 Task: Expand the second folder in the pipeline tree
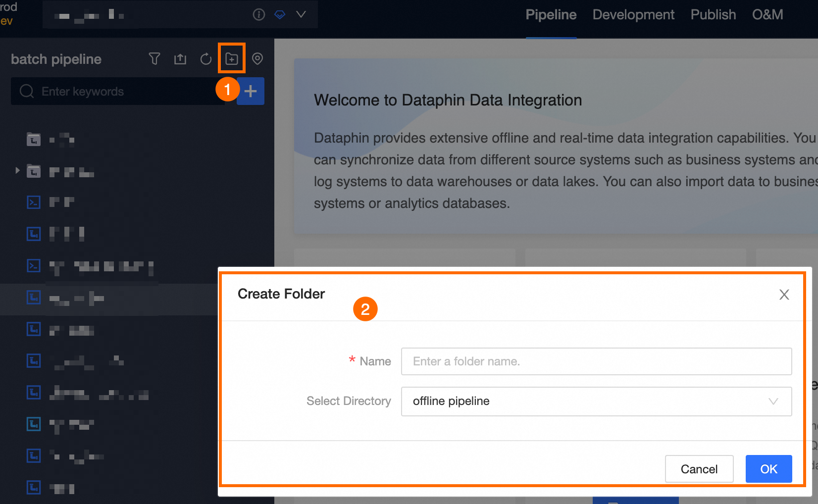coord(18,170)
